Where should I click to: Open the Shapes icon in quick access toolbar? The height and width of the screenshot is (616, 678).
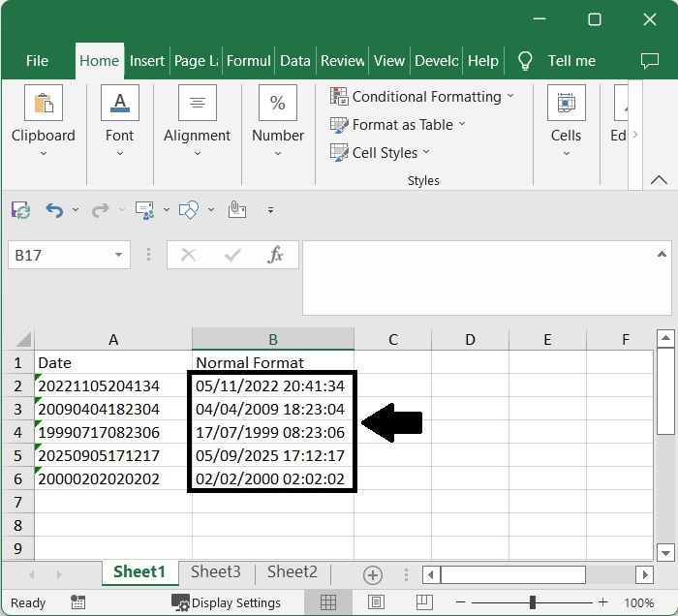tap(189, 209)
